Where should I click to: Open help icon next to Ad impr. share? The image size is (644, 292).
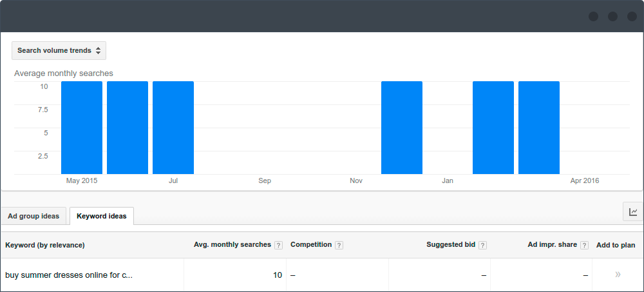click(x=585, y=245)
